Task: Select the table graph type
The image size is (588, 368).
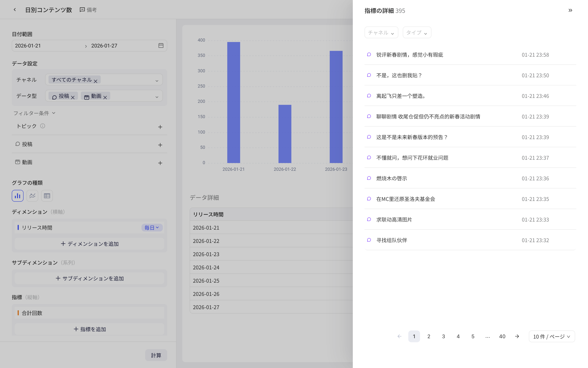Action: pos(47,196)
